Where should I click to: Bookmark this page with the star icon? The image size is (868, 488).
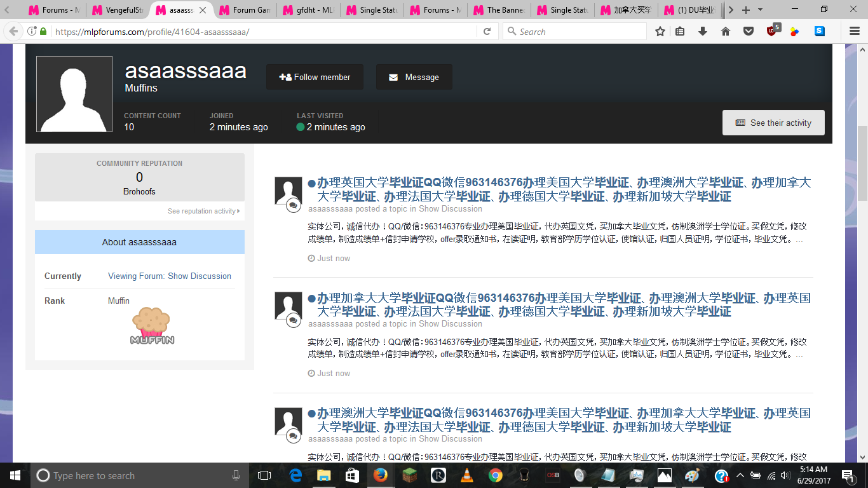pos(660,31)
